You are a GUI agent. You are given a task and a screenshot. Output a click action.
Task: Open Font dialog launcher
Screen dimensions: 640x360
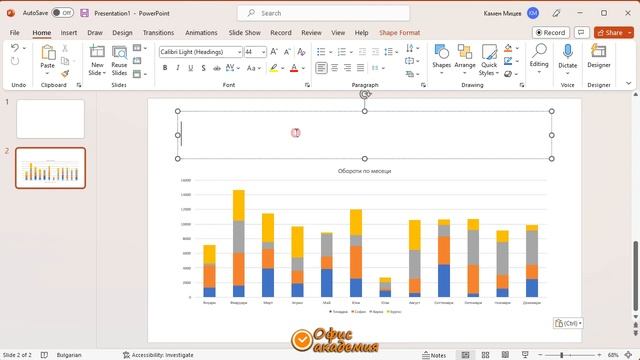307,85
